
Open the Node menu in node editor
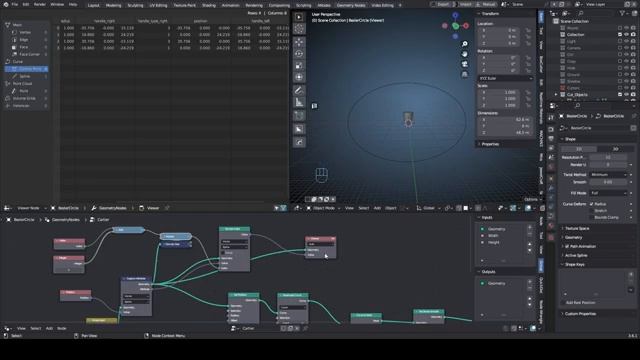point(62,328)
